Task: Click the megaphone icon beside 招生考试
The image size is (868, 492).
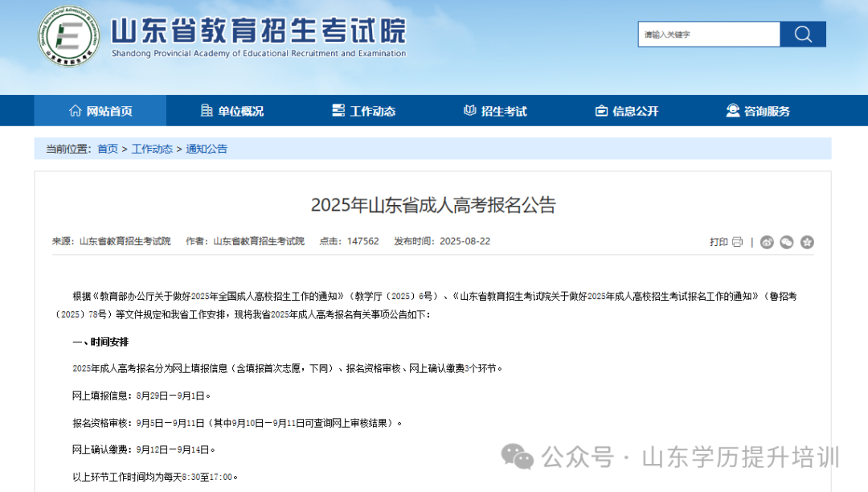Action: click(x=469, y=111)
